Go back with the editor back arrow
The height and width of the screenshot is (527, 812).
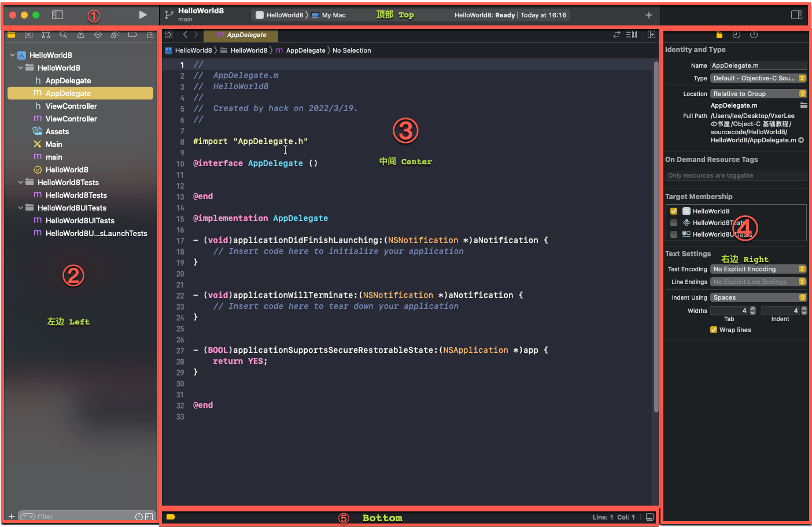[185, 35]
